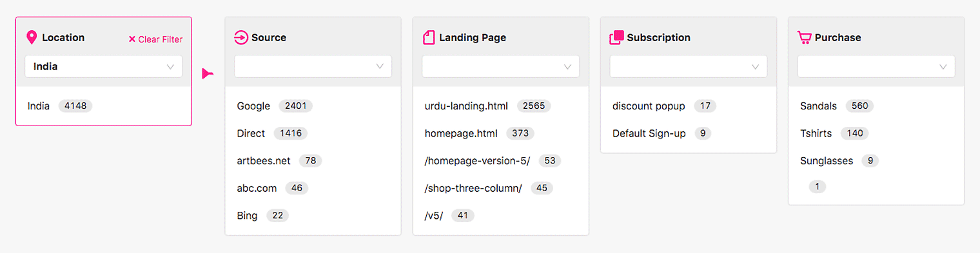Click the Location pin icon
Image resolution: width=980 pixels, height=253 pixels.
click(32, 37)
